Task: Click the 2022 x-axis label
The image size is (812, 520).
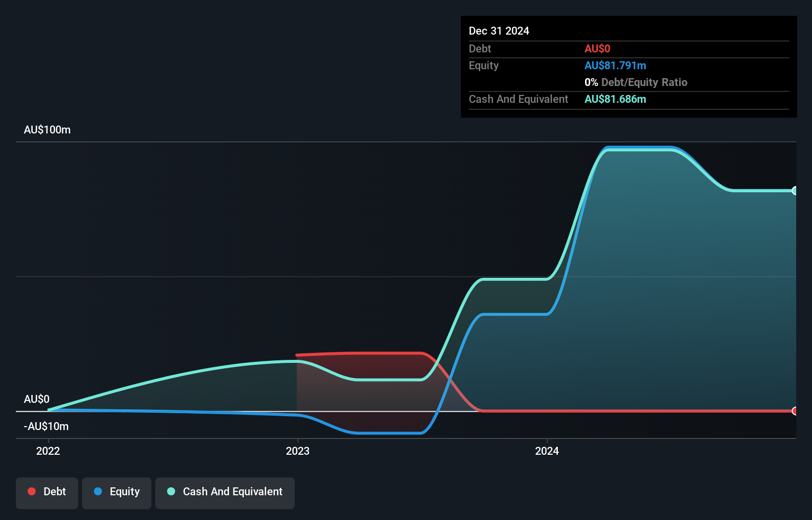Action: [48, 451]
